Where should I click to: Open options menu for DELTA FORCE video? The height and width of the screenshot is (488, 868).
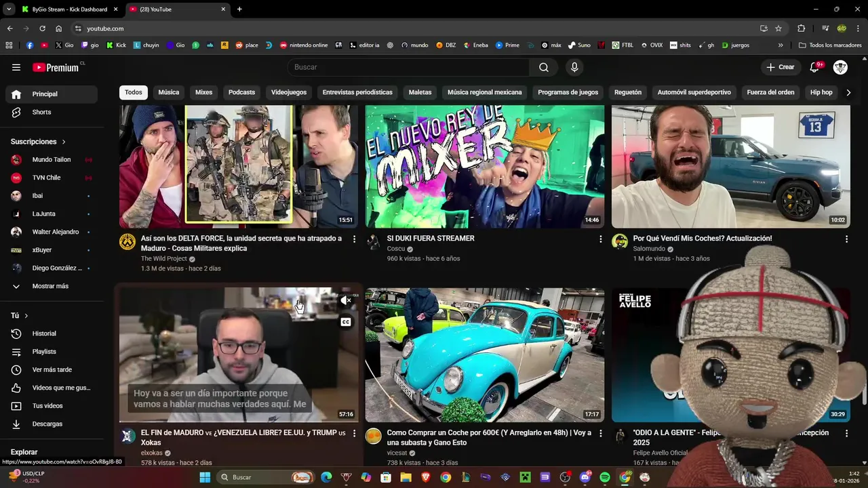(x=354, y=239)
